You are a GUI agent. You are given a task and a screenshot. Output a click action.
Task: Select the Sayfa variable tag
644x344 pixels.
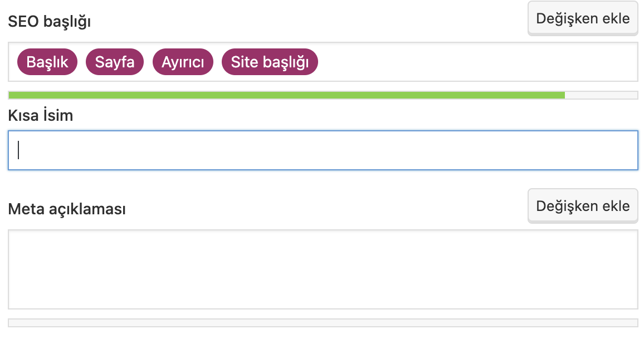tap(115, 62)
